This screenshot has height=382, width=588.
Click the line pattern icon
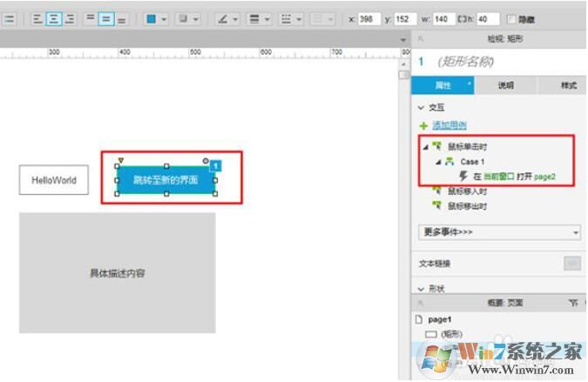tap(286, 19)
